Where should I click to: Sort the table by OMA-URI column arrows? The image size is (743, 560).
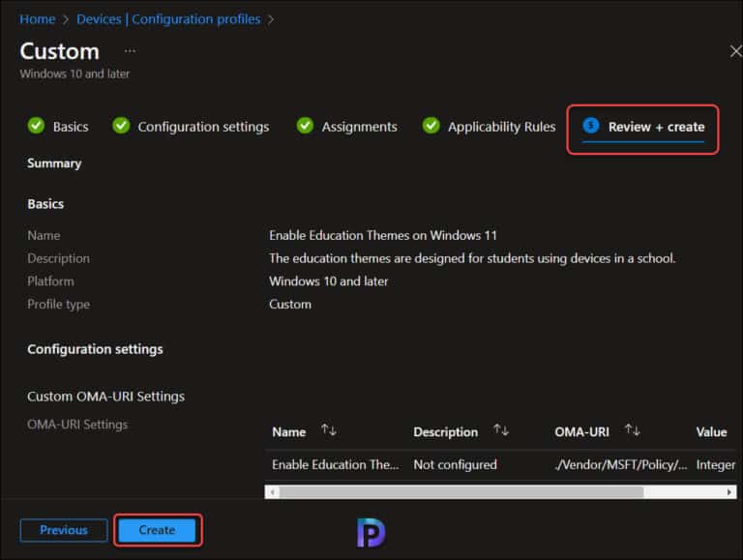[x=632, y=430]
